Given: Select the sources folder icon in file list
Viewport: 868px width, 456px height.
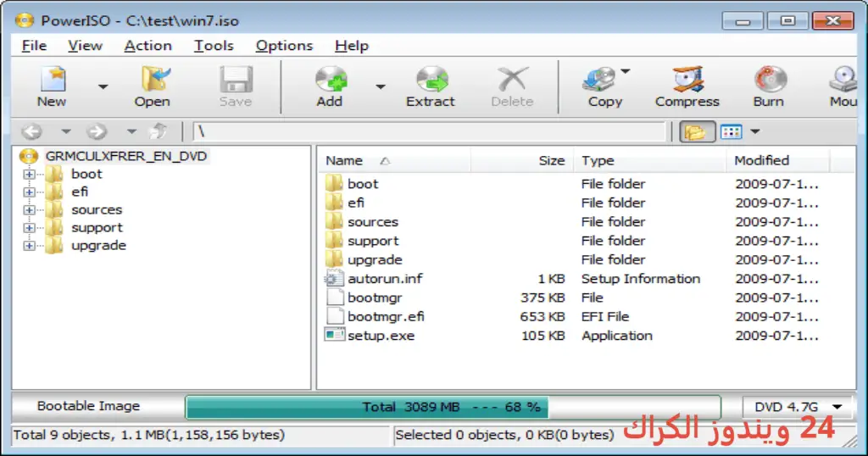Looking at the screenshot, I should click(x=334, y=221).
